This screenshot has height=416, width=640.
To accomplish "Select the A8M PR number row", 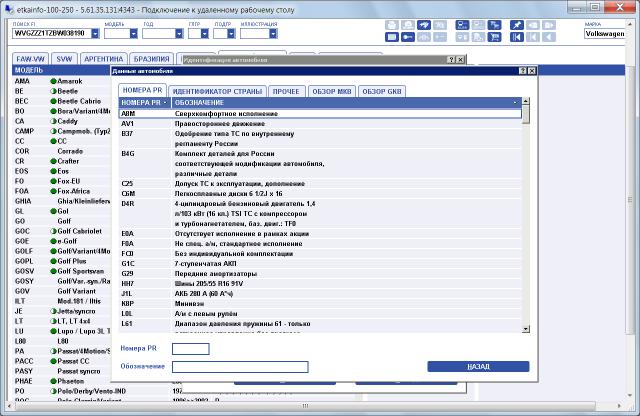I will (320, 113).
